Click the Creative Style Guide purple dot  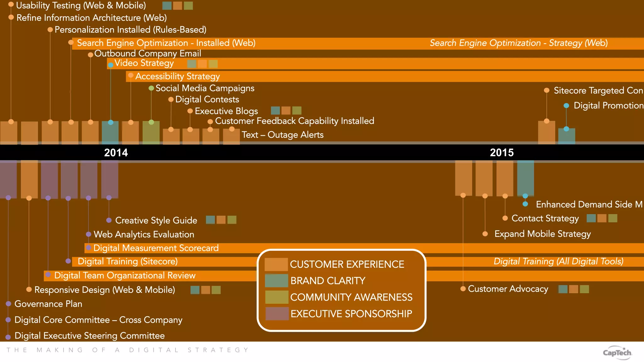pos(109,220)
